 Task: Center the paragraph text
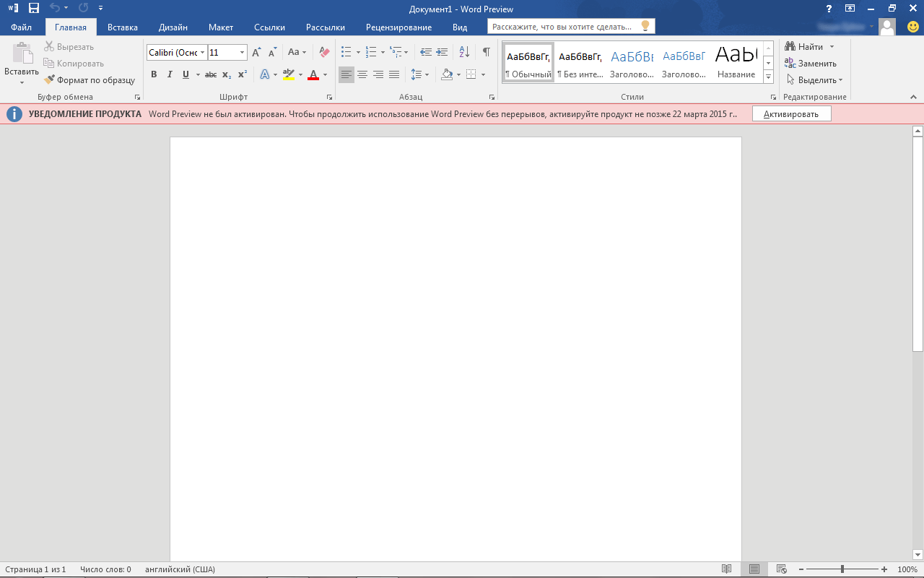click(362, 74)
